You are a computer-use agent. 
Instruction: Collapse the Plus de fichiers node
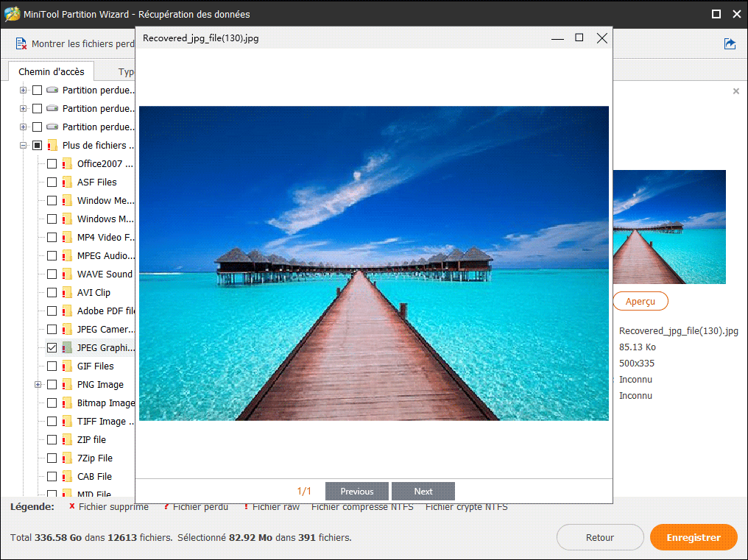coord(23,145)
